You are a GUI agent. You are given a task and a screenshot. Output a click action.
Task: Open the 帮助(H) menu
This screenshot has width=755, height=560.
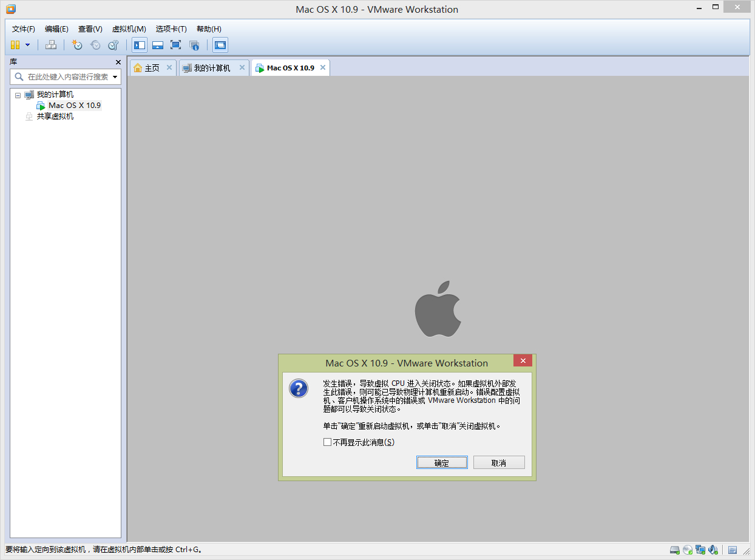pyautogui.click(x=209, y=29)
